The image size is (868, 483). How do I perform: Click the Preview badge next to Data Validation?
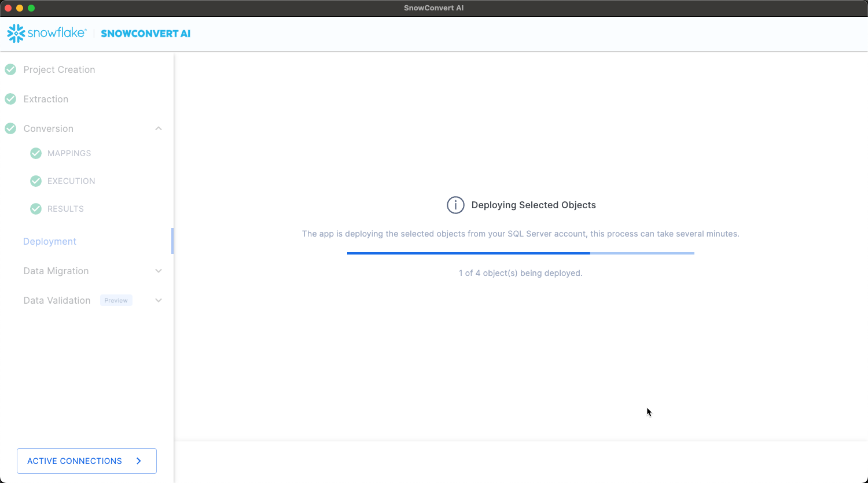[x=116, y=300]
